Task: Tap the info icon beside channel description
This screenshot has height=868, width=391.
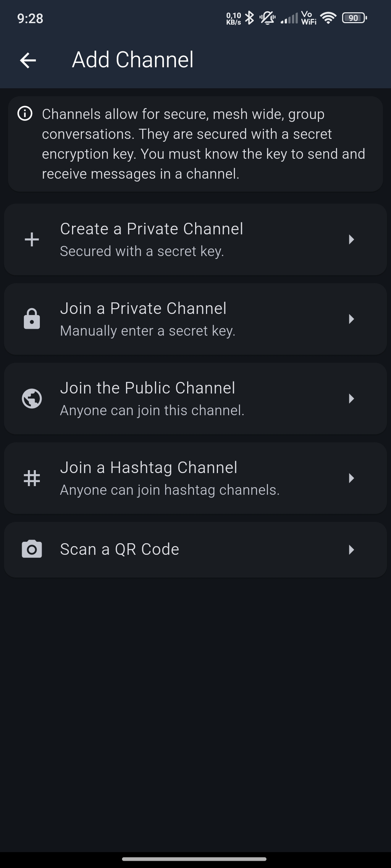Action: [x=25, y=114]
